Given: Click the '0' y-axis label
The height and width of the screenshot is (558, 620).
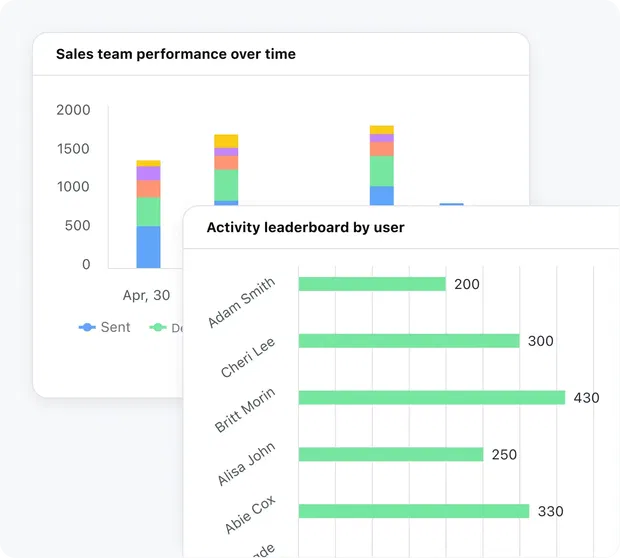Looking at the screenshot, I should click(86, 264).
